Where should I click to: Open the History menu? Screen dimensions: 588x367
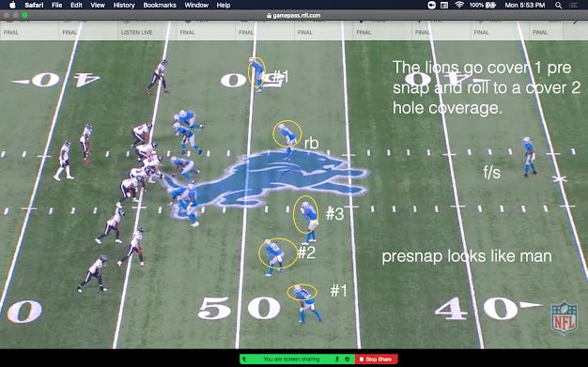point(124,6)
